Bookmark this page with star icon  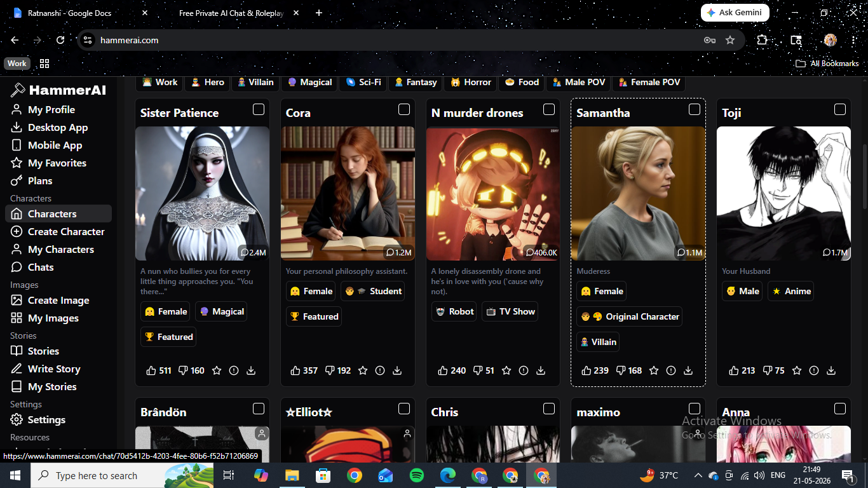pos(730,40)
